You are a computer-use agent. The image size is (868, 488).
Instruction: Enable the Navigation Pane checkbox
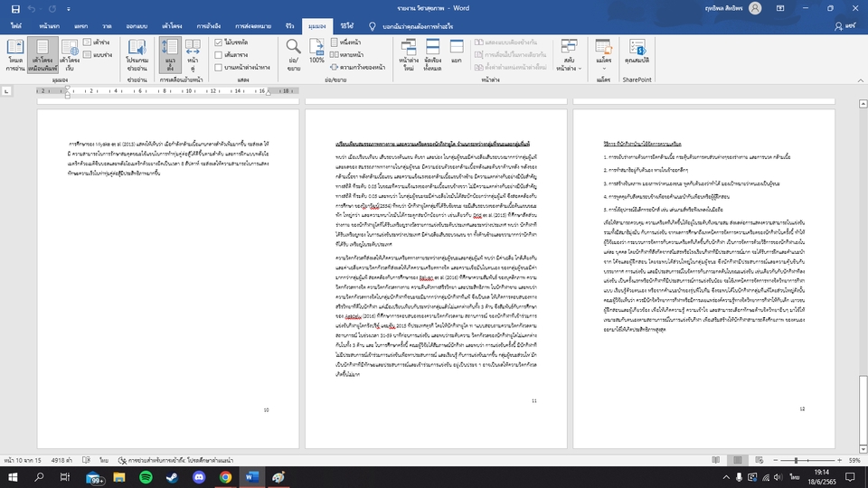tap(242, 68)
